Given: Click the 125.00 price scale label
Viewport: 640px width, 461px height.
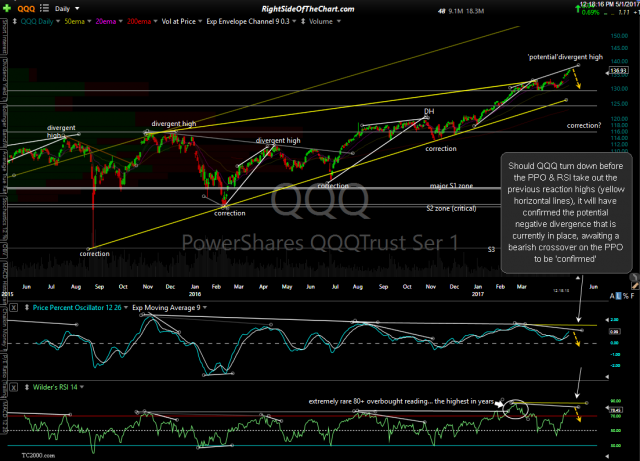Looking at the screenshot, I should 619,104.
